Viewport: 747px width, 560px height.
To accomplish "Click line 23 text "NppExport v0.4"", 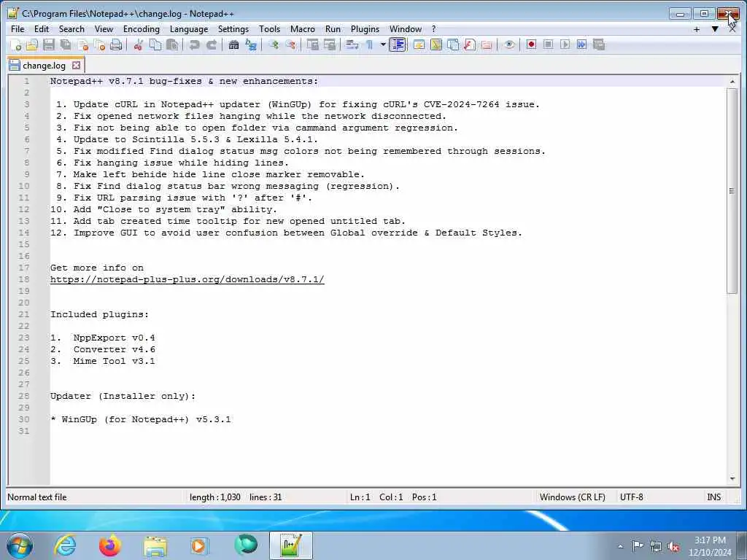I will tap(114, 338).
